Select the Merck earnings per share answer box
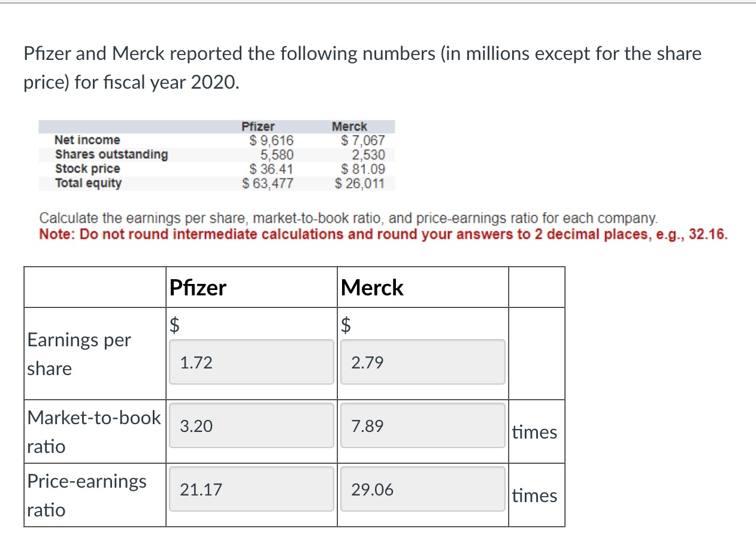The height and width of the screenshot is (544, 756). (422, 362)
